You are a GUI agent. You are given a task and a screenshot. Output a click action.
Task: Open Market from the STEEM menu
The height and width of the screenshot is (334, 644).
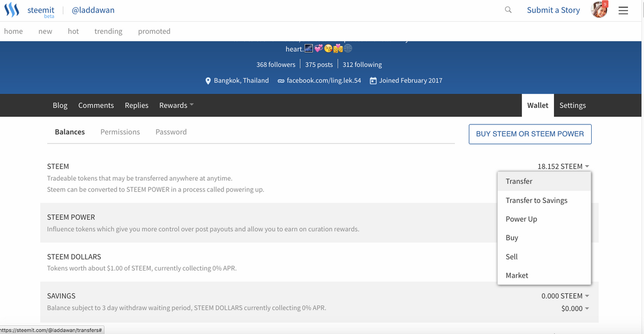(544, 276)
